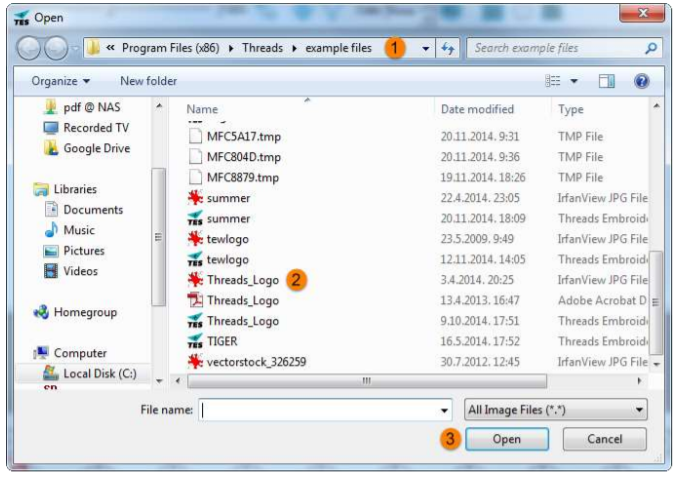Screen dimensions: 681x480
Task: Click the Pictures library icon
Action: [51, 251]
